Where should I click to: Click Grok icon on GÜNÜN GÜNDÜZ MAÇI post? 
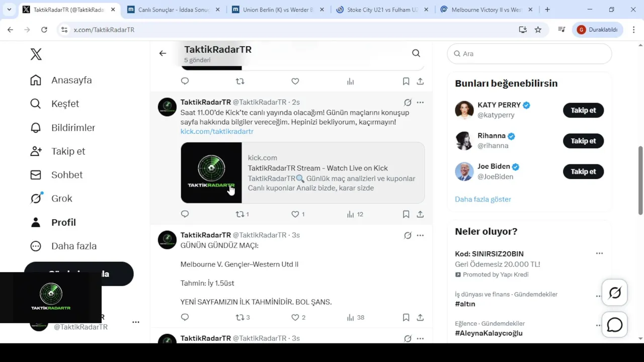pos(408,235)
